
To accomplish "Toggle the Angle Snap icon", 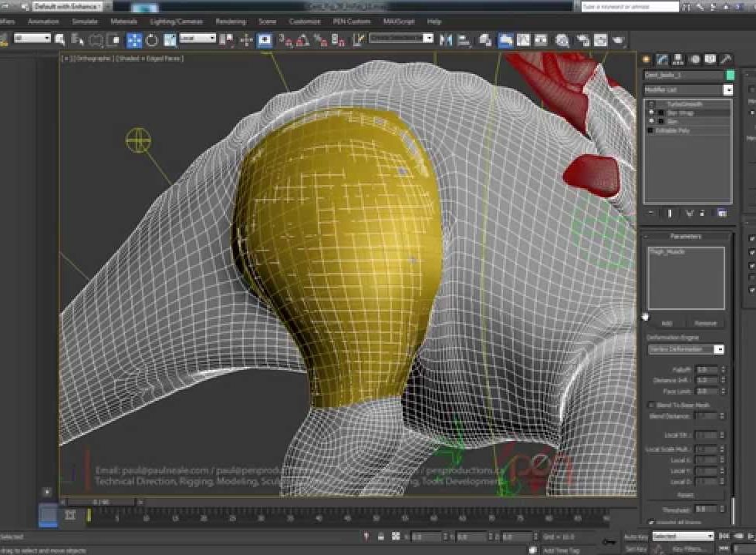I will pos(302,40).
